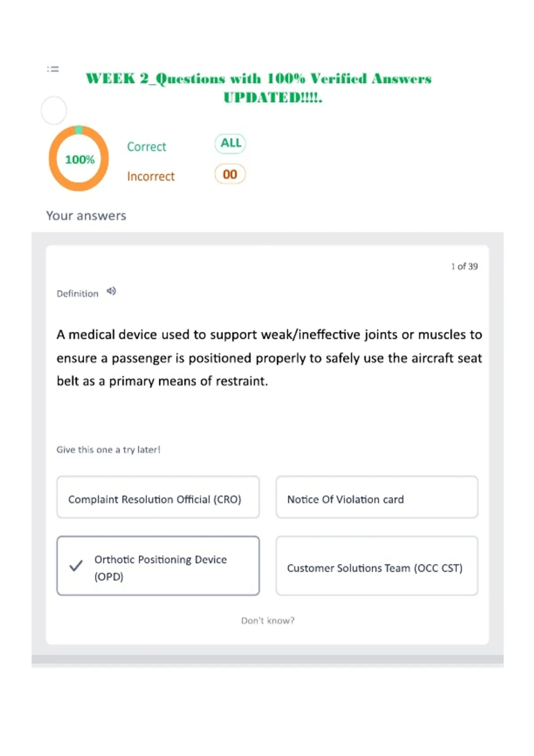This screenshot has height=756, width=534.
Task: Click the ALL badge next to Correct
Action: (x=230, y=144)
